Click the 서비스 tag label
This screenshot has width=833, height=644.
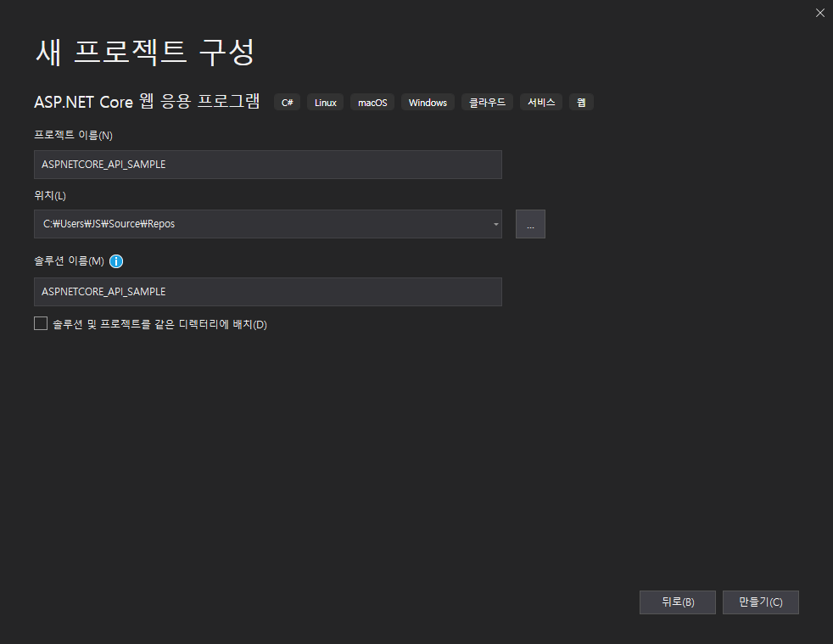pyautogui.click(x=541, y=102)
